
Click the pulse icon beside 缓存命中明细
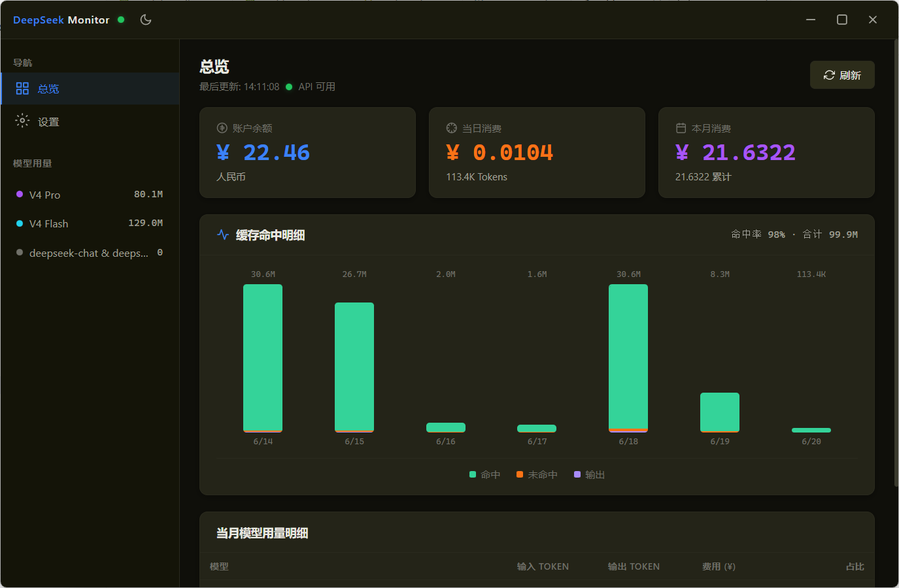point(223,235)
